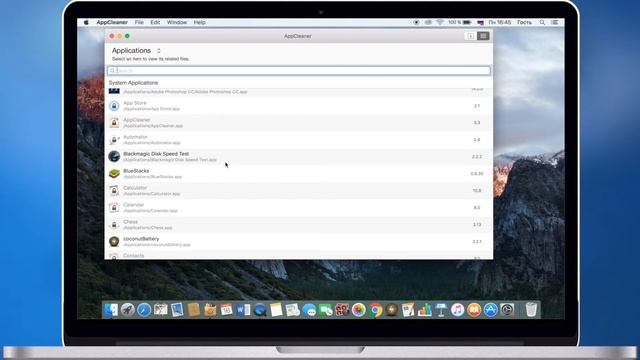Open Photos from the Dock
This screenshot has height=360, width=640.
pyautogui.click(x=359, y=310)
